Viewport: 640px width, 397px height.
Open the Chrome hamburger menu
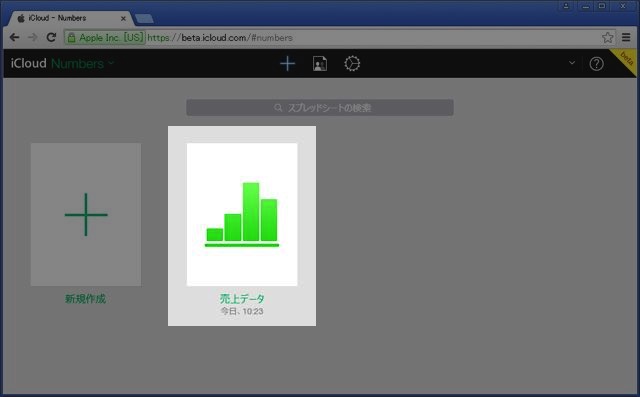(x=626, y=38)
